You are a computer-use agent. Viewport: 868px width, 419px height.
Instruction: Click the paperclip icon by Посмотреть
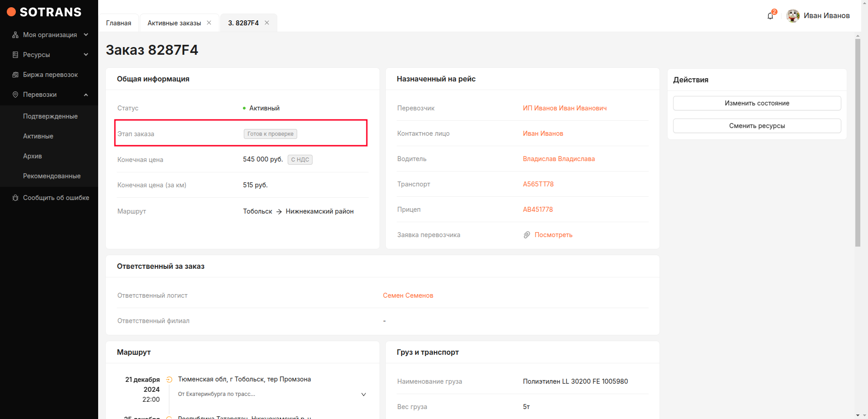coord(526,235)
